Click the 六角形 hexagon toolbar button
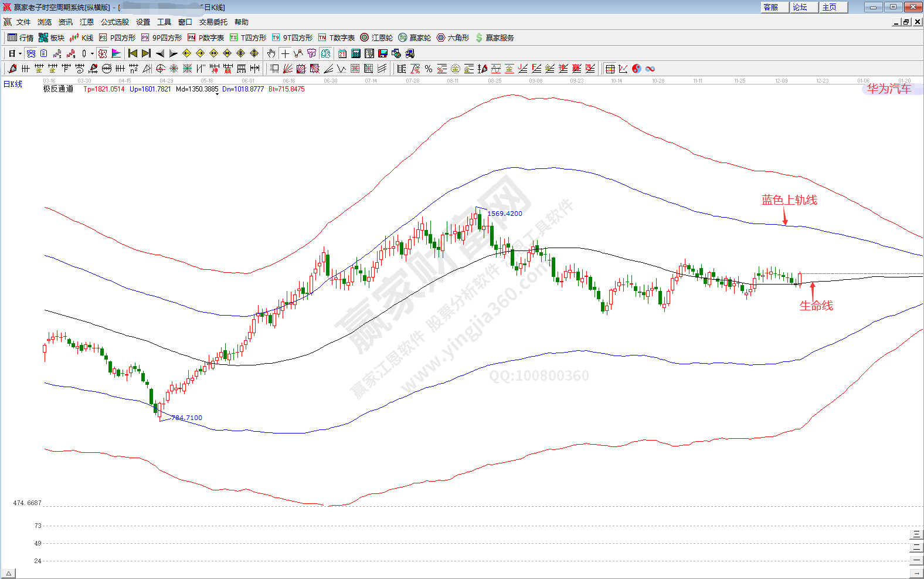Viewport: 924px width, 579px height. point(453,38)
